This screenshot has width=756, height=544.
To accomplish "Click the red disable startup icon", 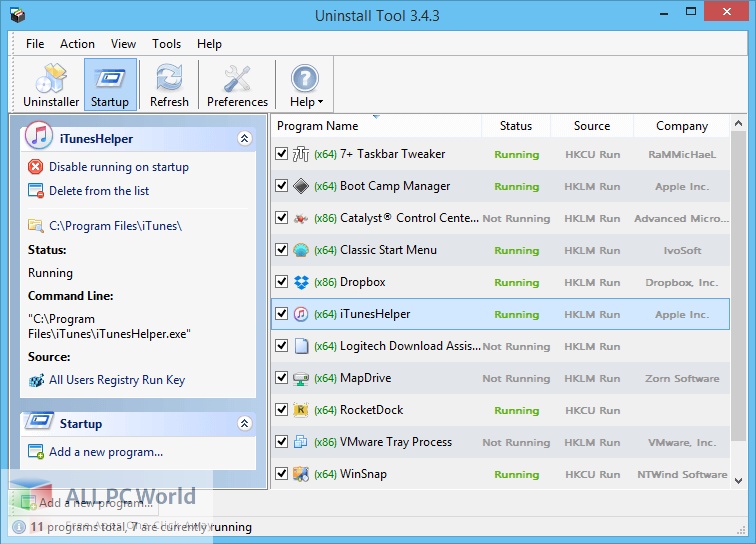I will click(x=35, y=167).
